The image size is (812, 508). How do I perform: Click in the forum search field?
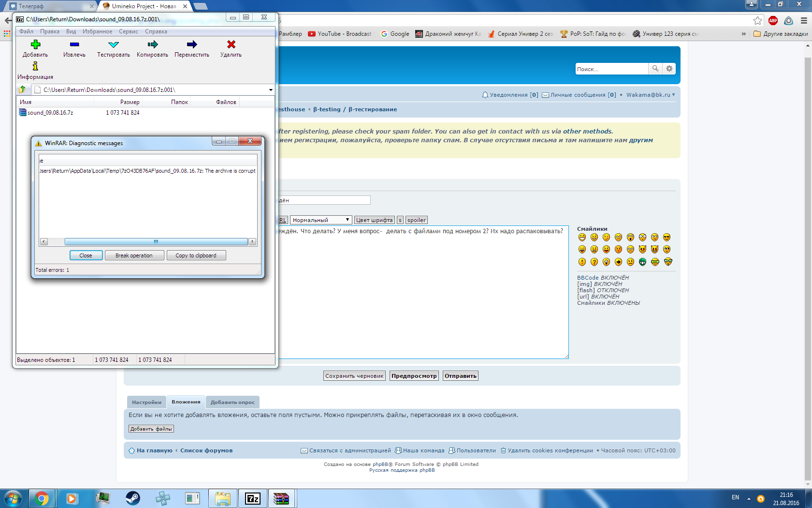611,69
